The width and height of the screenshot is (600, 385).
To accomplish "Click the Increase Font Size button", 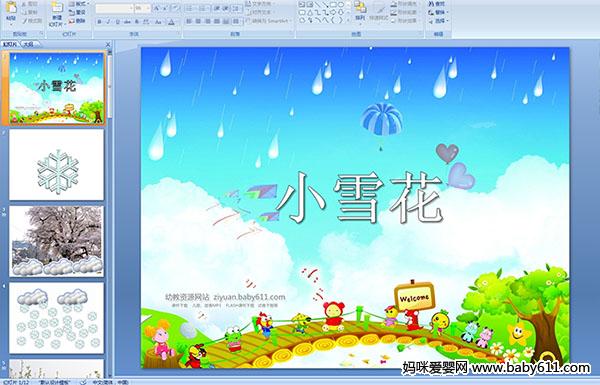I will click(x=156, y=8).
